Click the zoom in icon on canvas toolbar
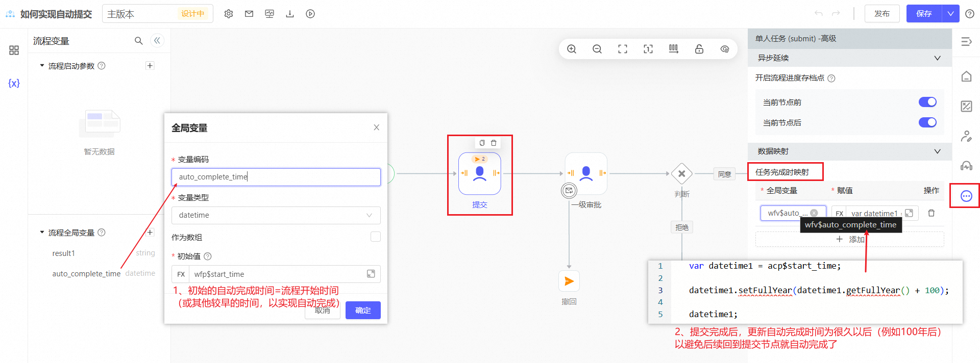980x363 pixels. pyautogui.click(x=572, y=49)
